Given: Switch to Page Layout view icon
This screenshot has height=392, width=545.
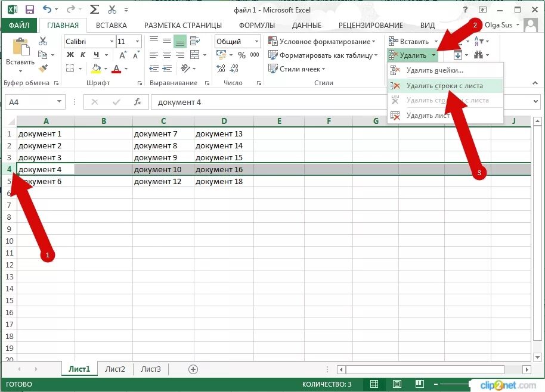Looking at the screenshot, I should [x=397, y=384].
